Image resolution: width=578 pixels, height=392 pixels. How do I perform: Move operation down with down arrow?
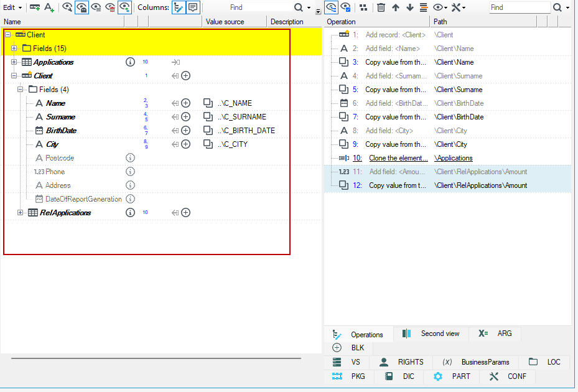point(409,7)
